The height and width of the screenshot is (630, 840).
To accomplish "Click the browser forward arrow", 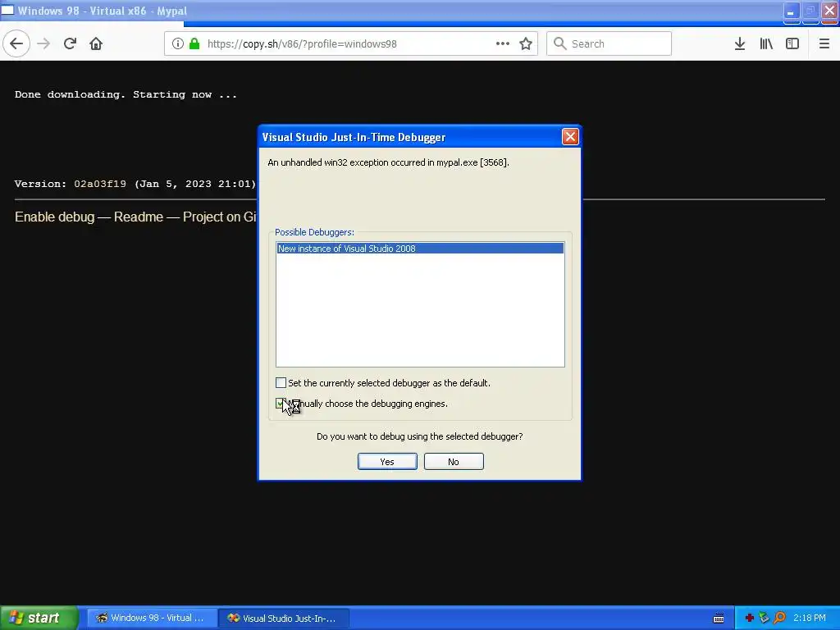I will pos(43,43).
